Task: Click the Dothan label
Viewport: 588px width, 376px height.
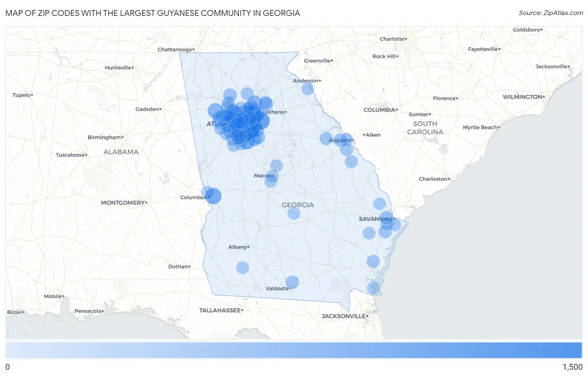Action: [179, 266]
